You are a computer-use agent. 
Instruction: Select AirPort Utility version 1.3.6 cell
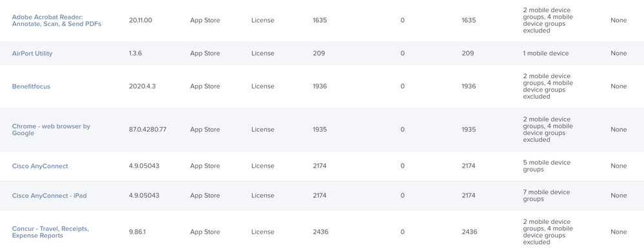click(135, 54)
